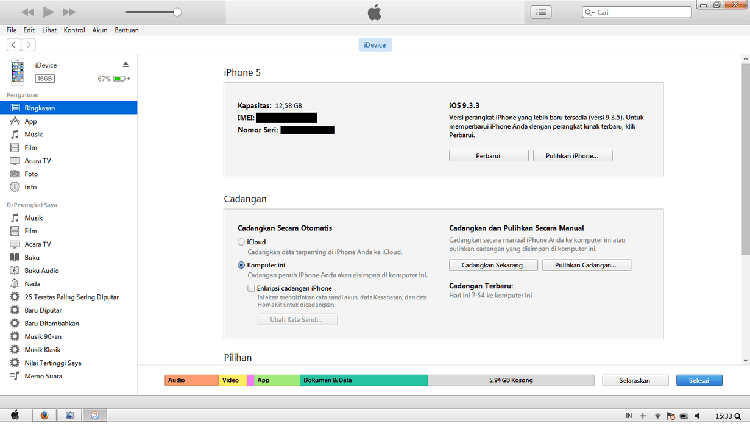The height and width of the screenshot is (428, 750).
Task: Click the Dokumen & Data storage segment
Action: tap(364, 380)
